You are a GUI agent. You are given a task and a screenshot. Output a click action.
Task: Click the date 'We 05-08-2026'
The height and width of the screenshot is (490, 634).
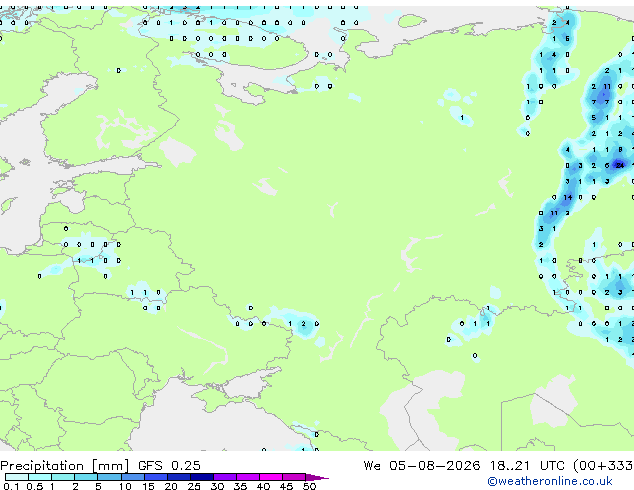point(422,466)
